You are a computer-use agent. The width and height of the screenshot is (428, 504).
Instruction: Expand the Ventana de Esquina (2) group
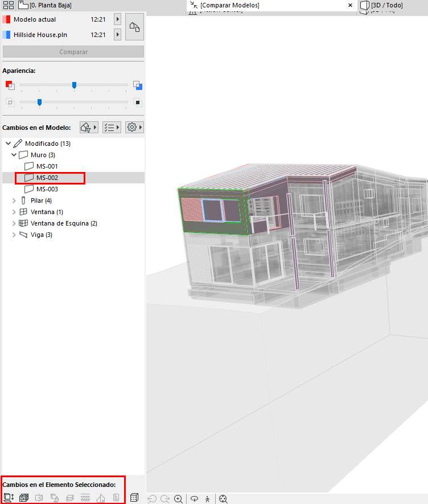(x=14, y=223)
